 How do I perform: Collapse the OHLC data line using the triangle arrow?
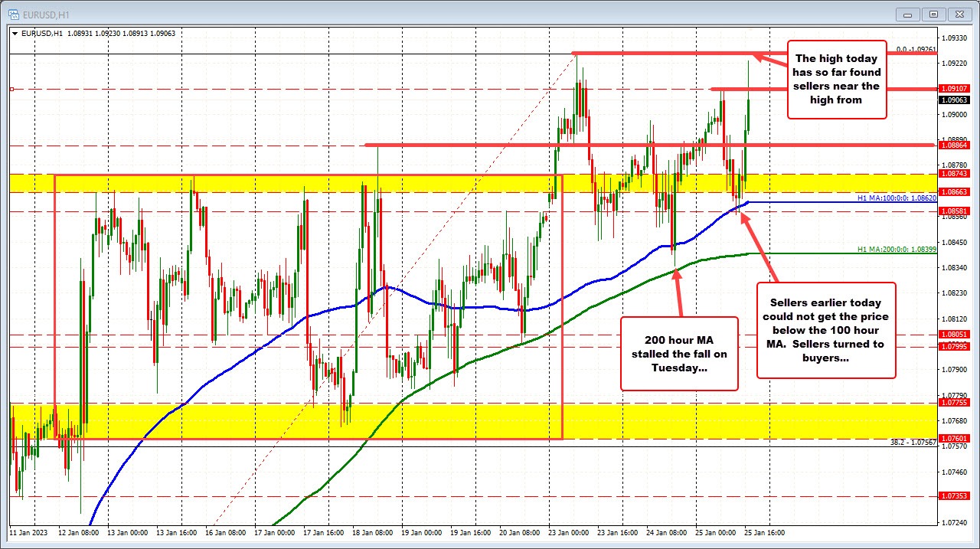pos(15,33)
